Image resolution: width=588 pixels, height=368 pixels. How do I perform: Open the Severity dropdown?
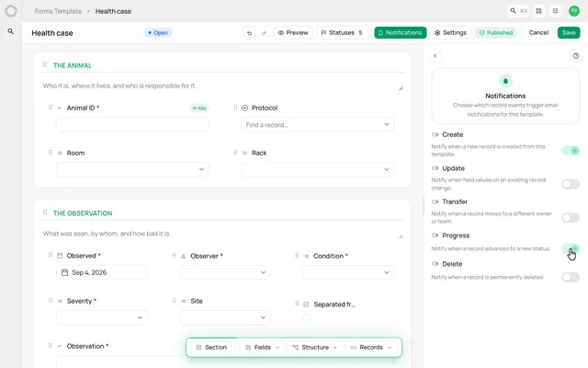tap(102, 317)
